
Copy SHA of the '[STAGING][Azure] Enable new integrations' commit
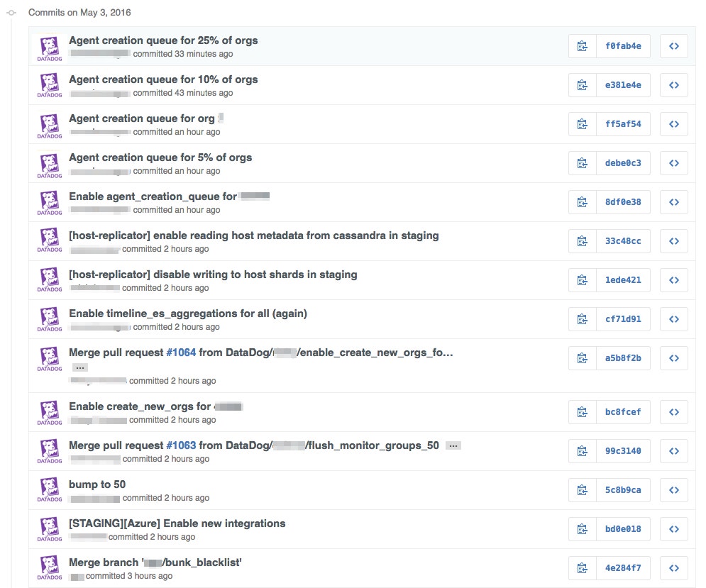pyautogui.click(x=582, y=528)
